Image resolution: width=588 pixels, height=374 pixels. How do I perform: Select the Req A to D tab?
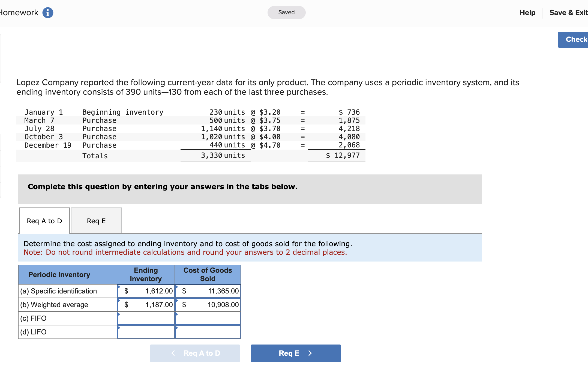44,221
